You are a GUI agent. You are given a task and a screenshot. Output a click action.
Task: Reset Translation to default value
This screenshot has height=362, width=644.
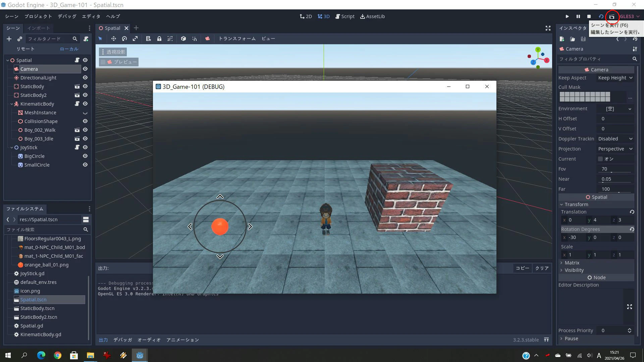pyautogui.click(x=632, y=212)
